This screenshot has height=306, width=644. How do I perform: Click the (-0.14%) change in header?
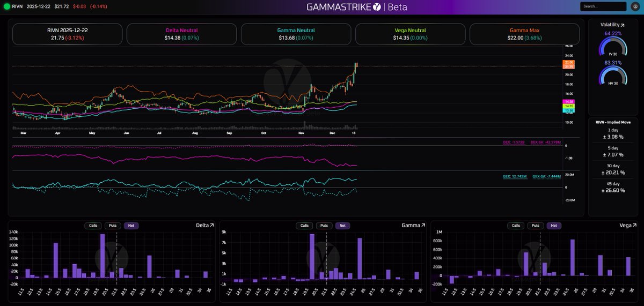(98, 6)
